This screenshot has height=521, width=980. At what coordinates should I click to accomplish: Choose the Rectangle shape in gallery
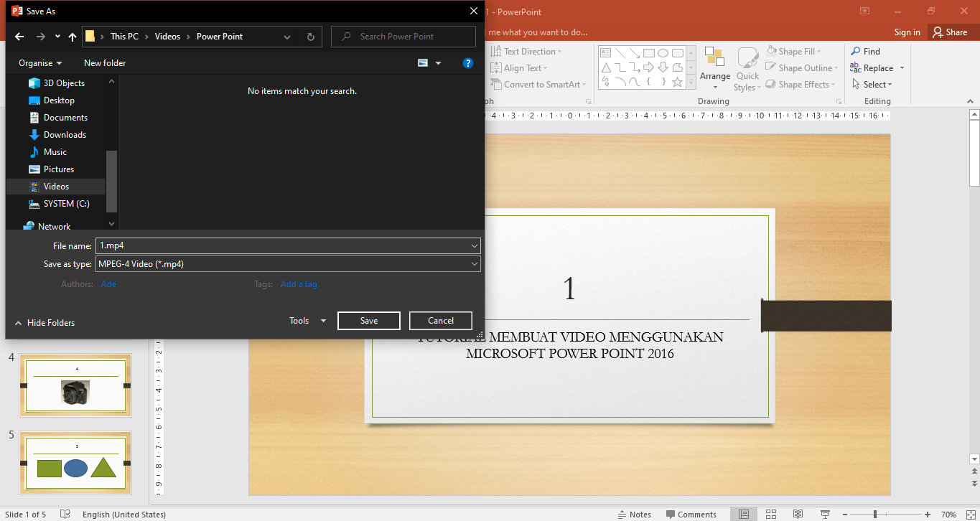pos(648,53)
